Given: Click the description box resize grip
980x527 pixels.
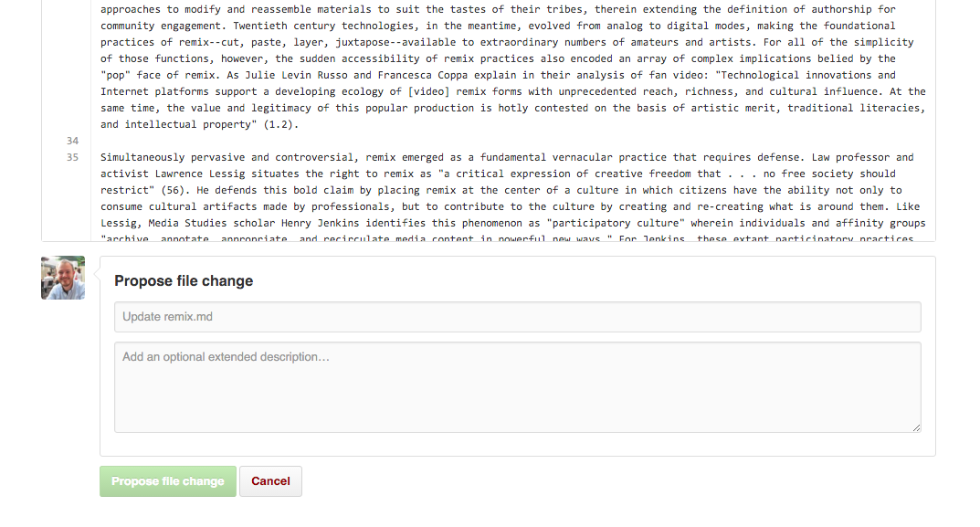Looking at the screenshot, I should point(916,427).
